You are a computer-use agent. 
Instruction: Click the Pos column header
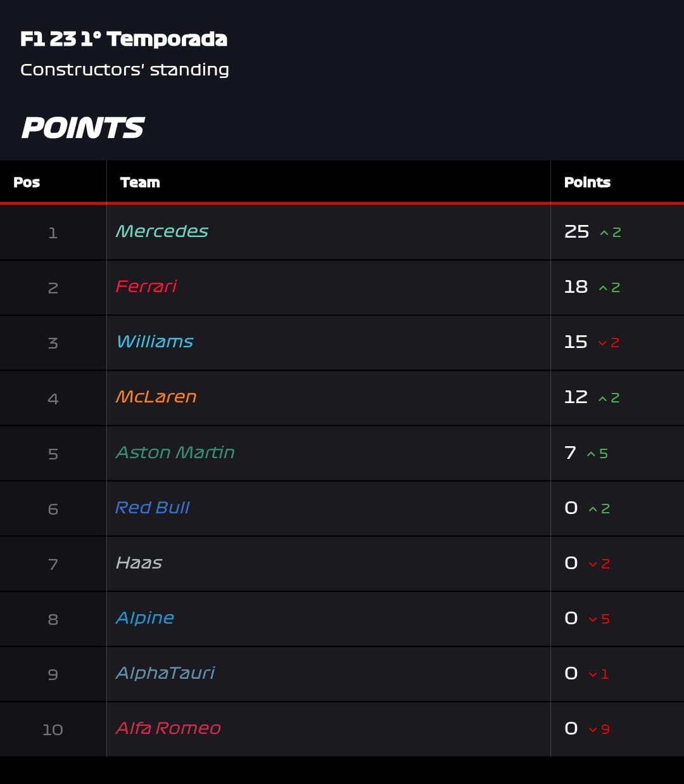27,183
